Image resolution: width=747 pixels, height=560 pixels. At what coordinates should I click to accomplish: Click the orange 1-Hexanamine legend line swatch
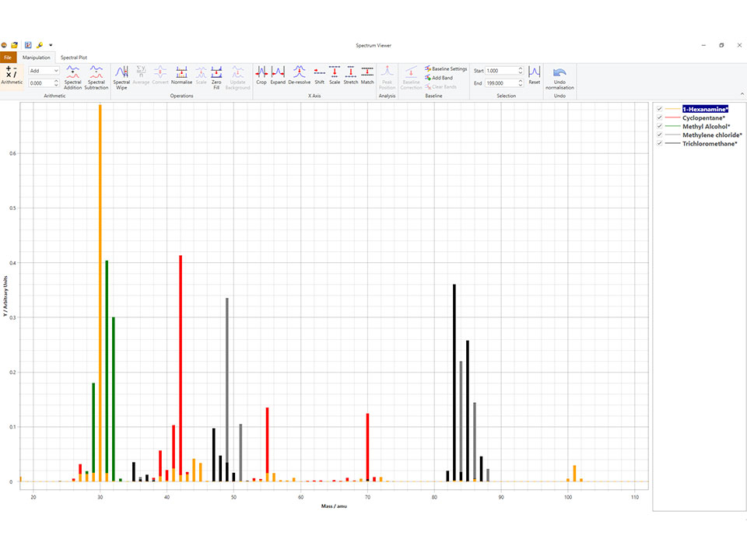(x=672, y=109)
